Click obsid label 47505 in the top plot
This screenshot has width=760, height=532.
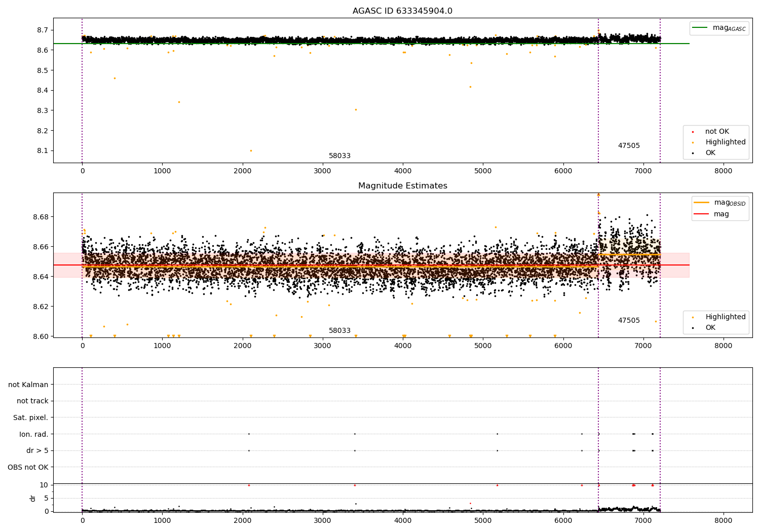[629, 146]
